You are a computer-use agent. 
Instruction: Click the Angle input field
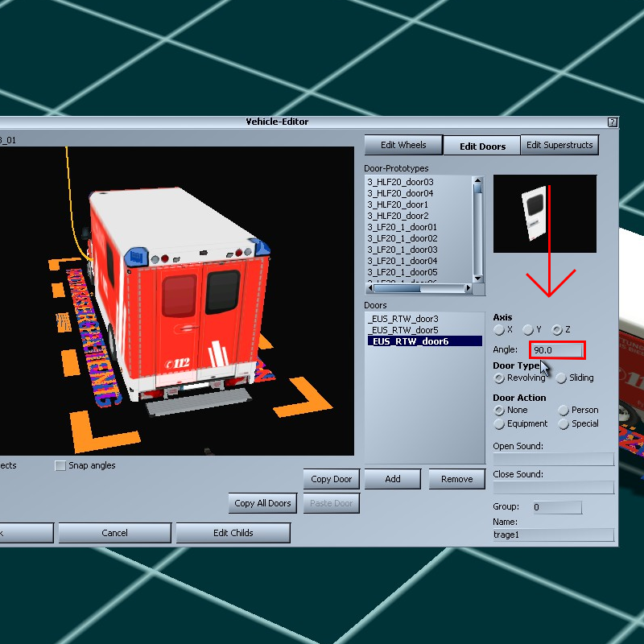[556, 350]
